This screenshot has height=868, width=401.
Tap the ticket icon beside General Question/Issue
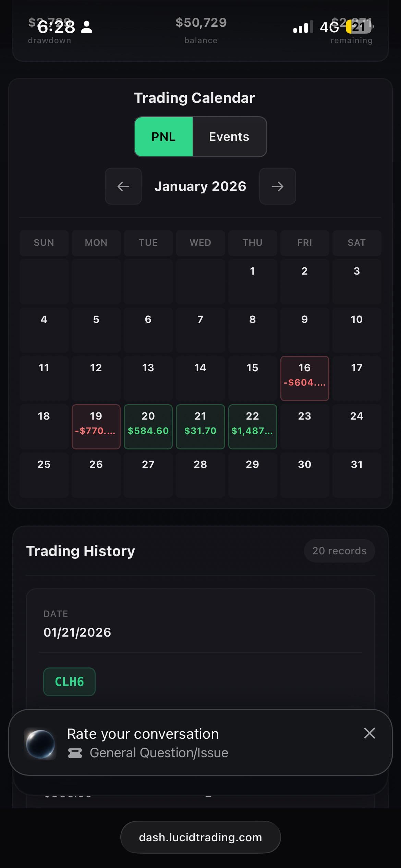75,753
